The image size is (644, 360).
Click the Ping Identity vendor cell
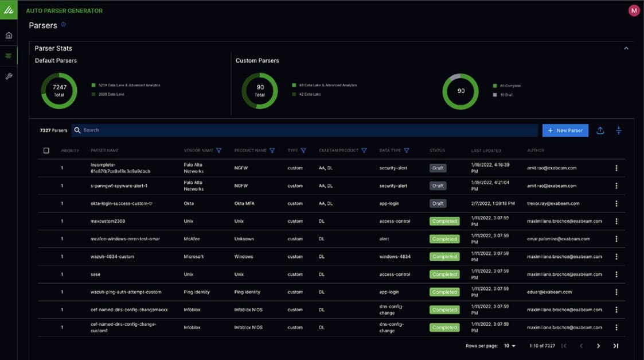tap(196, 292)
